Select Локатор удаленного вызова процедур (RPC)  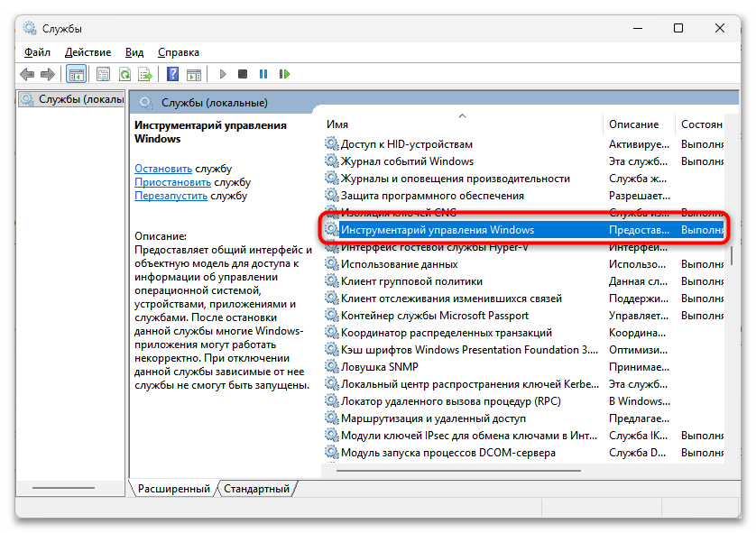(523, 401)
